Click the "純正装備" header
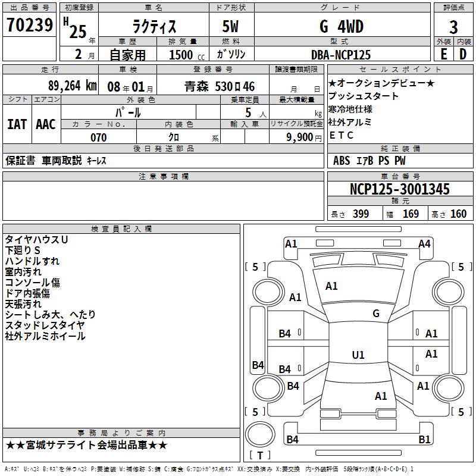The width and height of the screenshot is (476, 476). pyautogui.click(x=400, y=148)
